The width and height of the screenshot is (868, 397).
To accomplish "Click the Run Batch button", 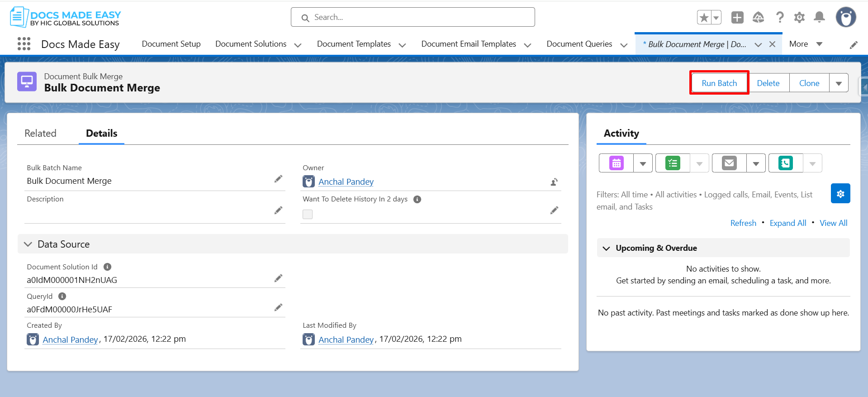I will pyautogui.click(x=719, y=83).
